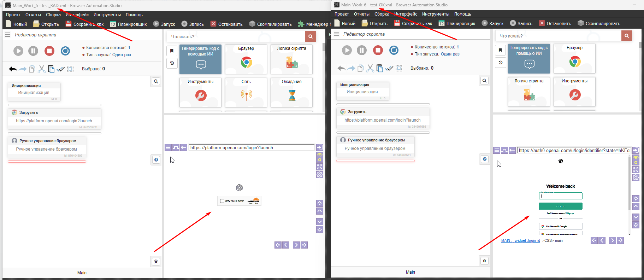
Task: Click the restart script icon in right window
Action: pos(394,50)
